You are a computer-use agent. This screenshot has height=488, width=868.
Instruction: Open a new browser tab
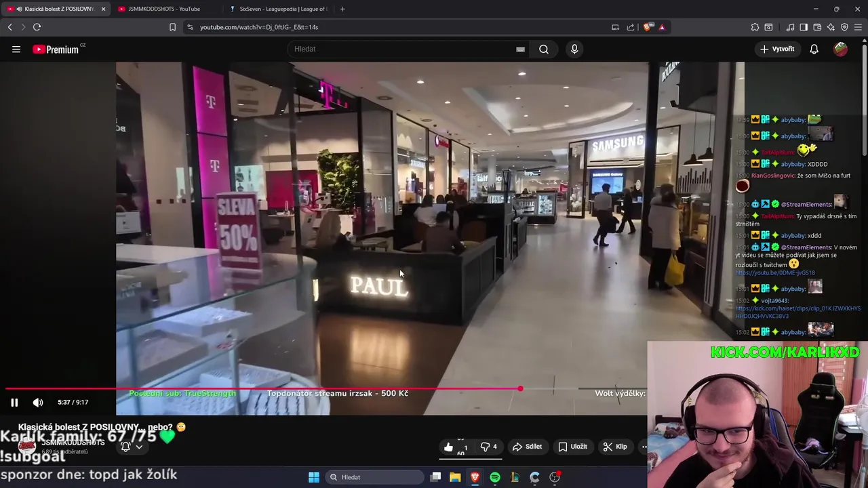click(342, 9)
